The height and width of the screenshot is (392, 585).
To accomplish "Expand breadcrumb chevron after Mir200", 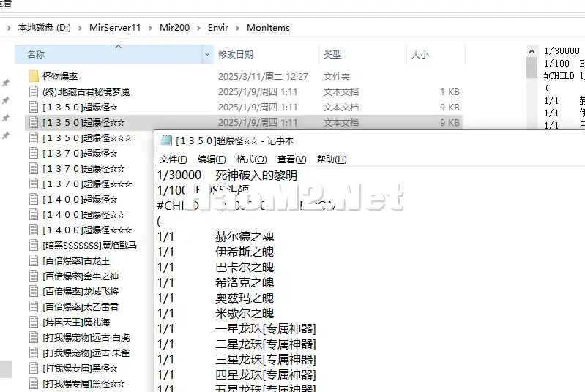I will (198, 28).
